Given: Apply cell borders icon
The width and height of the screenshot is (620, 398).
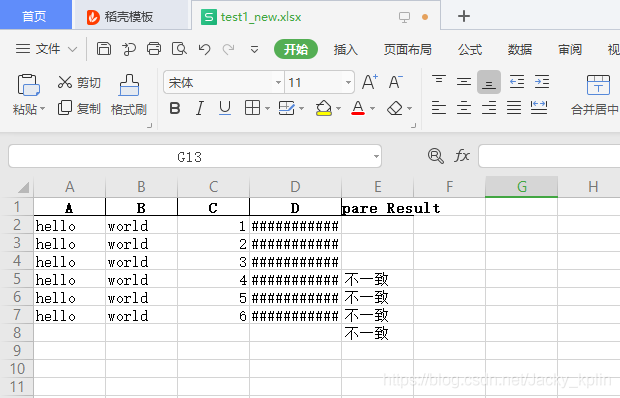Looking at the screenshot, I should point(252,108).
